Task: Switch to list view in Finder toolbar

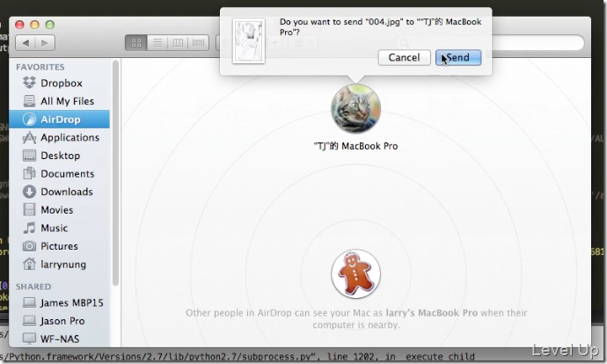Action: coord(157,42)
